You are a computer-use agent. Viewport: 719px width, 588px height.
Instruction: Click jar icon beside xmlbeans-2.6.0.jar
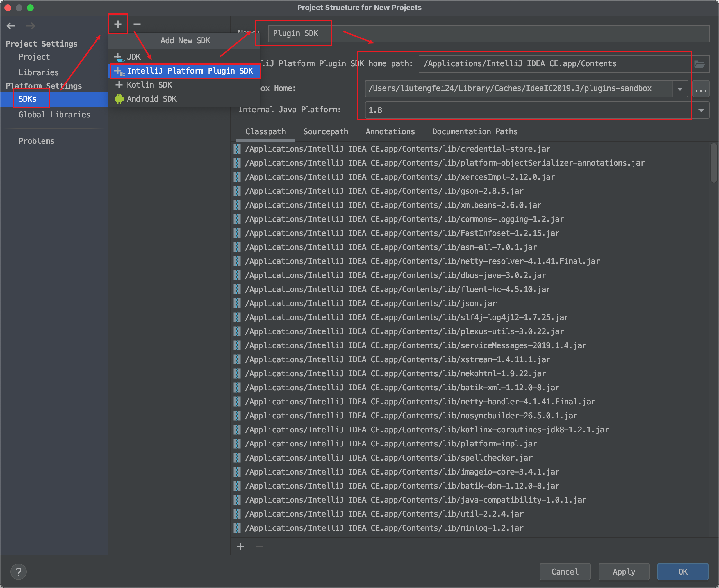point(237,205)
